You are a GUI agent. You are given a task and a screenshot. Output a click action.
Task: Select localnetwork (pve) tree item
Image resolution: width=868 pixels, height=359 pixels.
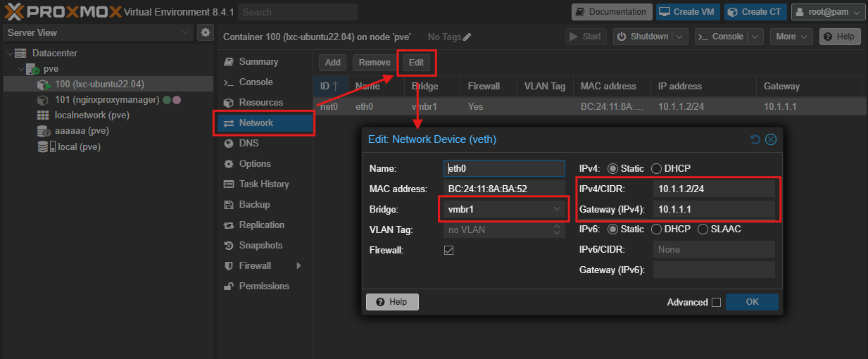click(92, 115)
